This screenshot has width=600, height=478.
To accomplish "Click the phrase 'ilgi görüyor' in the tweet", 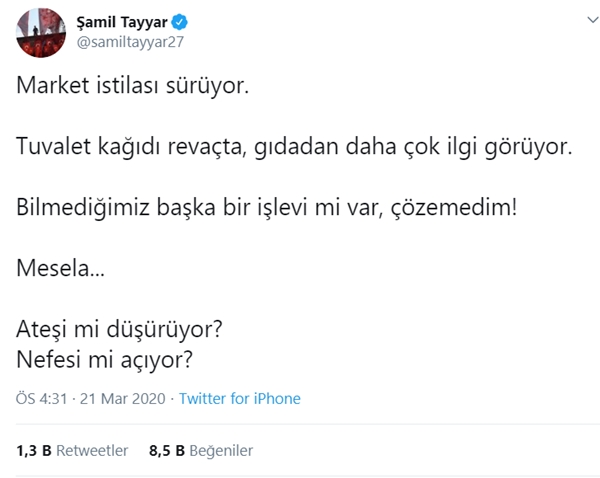I will click(x=521, y=148).
